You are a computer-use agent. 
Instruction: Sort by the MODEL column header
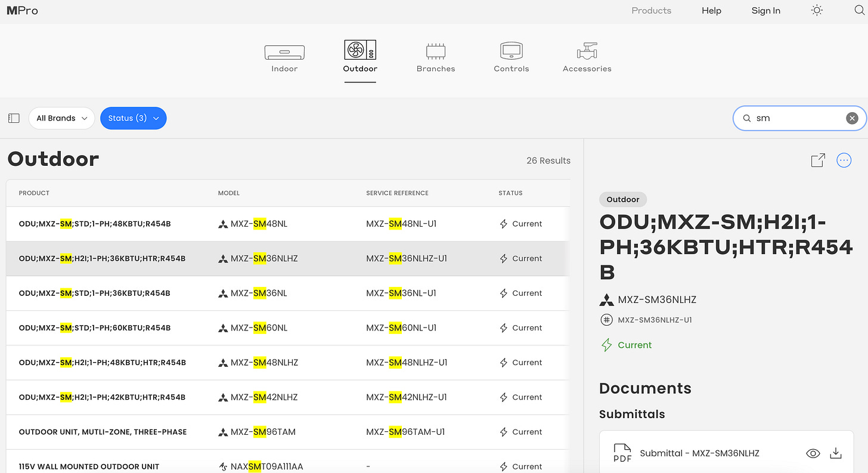coord(229,193)
